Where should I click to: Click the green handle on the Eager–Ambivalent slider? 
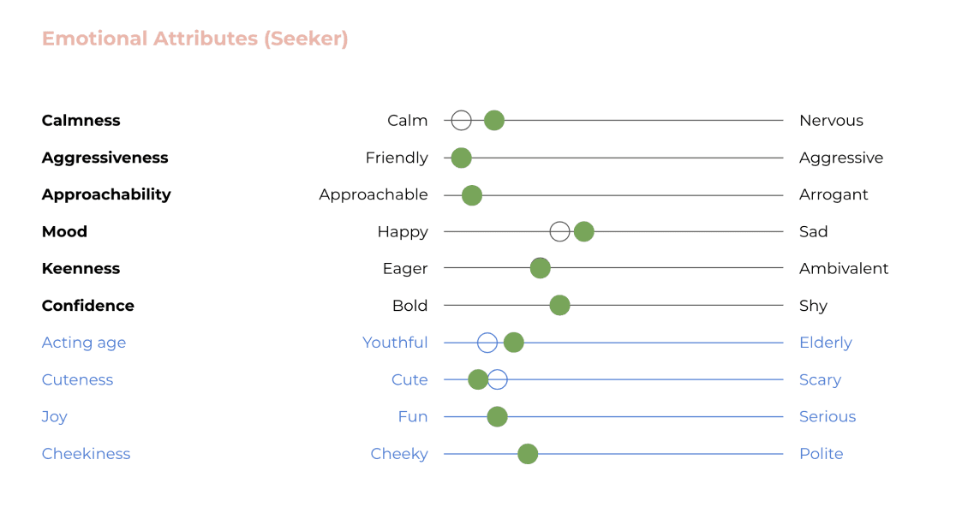[x=540, y=269]
